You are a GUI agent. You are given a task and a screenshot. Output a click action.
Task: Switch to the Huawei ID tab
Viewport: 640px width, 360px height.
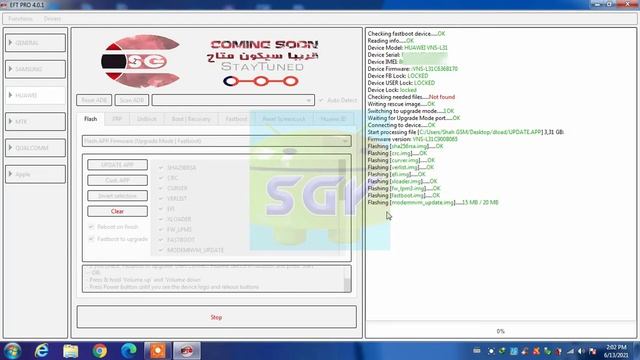pos(333,119)
